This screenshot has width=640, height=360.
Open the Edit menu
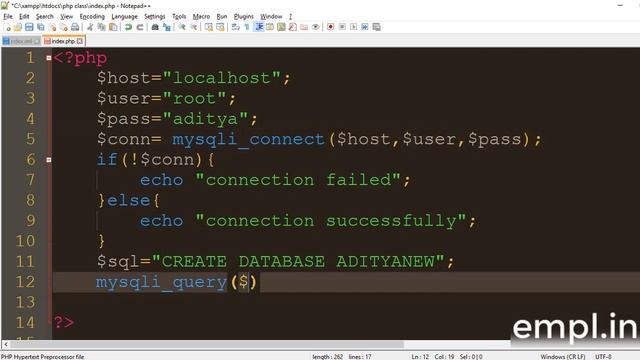24,16
